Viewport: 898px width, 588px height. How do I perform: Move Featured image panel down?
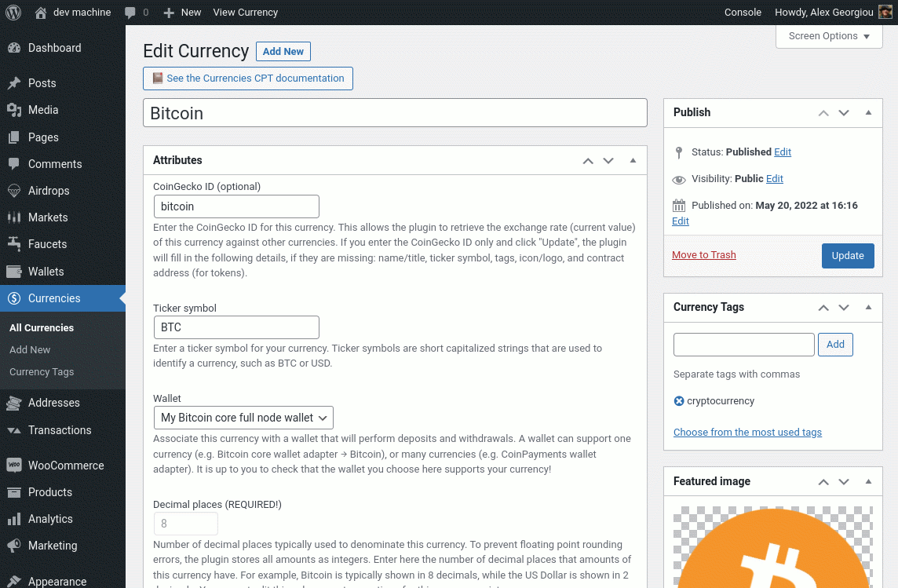pyautogui.click(x=844, y=481)
